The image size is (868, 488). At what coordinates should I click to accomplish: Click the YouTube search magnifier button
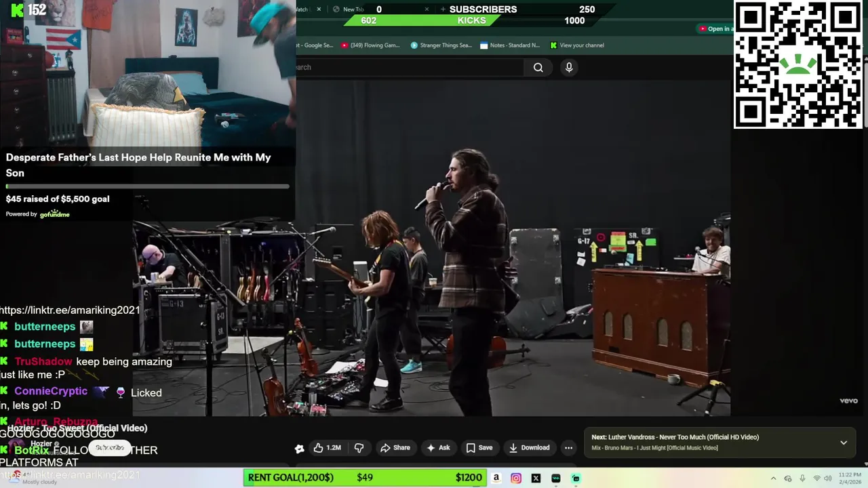(538, 67)
